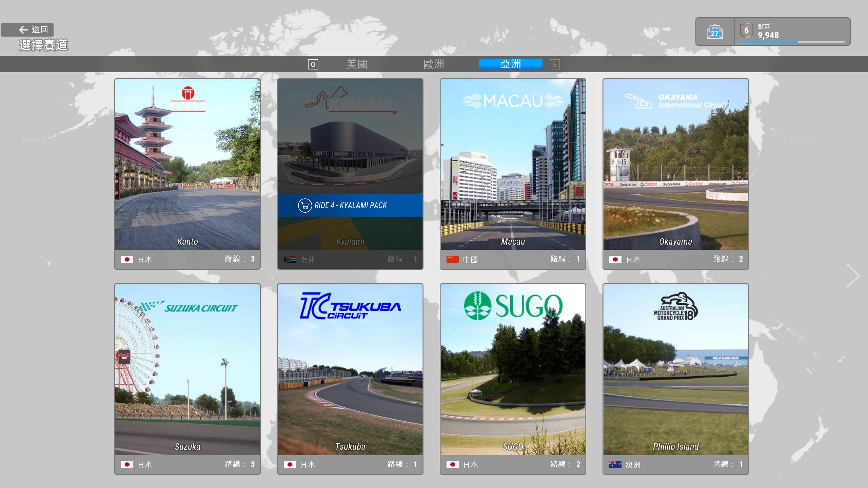Image resolution: width=868 pixels, height=488 pixels.
Task: Click the Kyalami track outline logo
Action: point(350,101)
